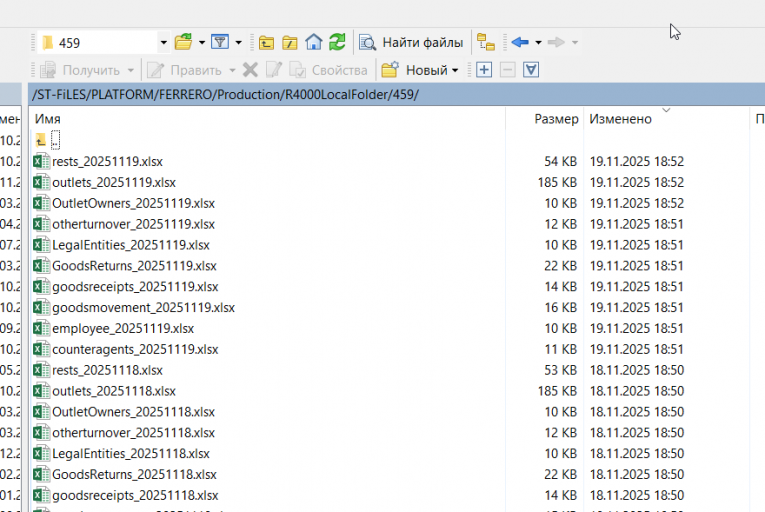Click Excel icon of GoodsReturns_20251118.xlsx
The image size is (765, 512).
coord(41,474)
